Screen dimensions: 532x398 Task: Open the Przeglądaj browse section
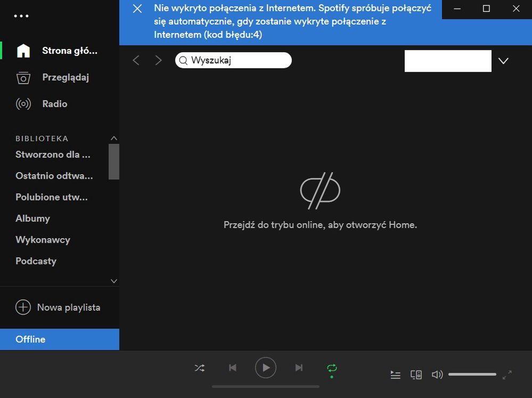pos(66,77)
